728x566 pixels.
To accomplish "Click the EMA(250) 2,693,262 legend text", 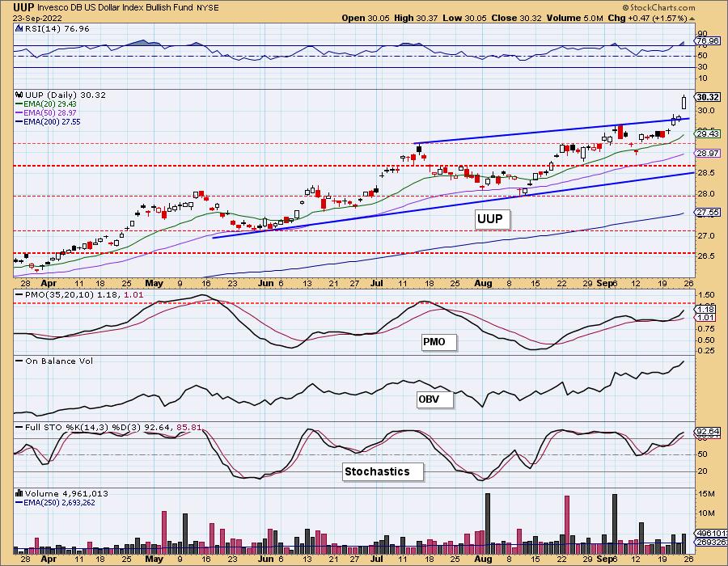I will coord(59,502).
